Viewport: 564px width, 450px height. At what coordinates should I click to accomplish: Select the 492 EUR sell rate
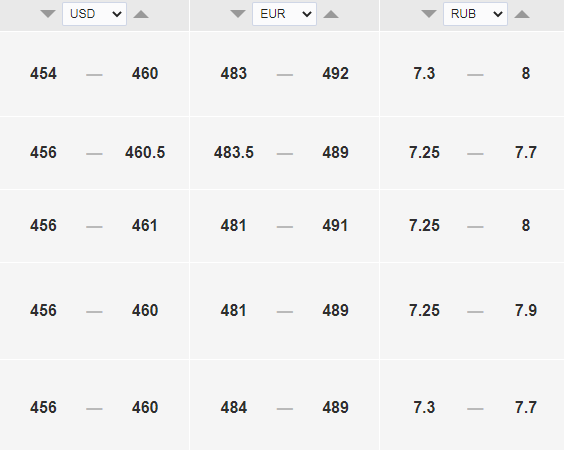(x=336, y=74)
